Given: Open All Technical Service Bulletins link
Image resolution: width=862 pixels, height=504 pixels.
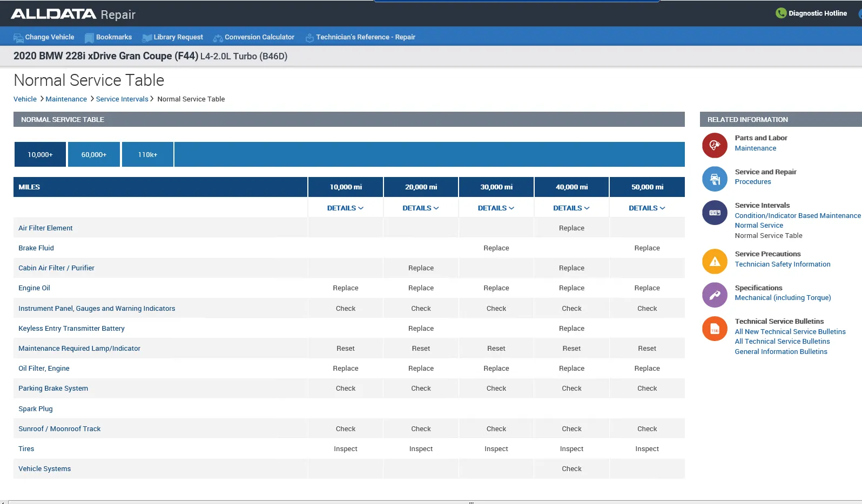Looking at the screenshot, I should tap(782, 342).
